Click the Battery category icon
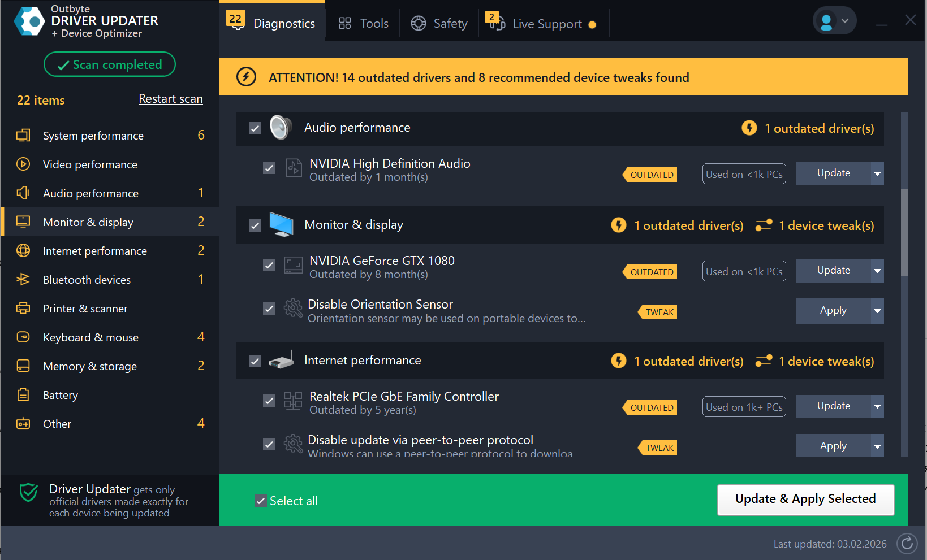The image size is (927, 560). click(23, 395)
